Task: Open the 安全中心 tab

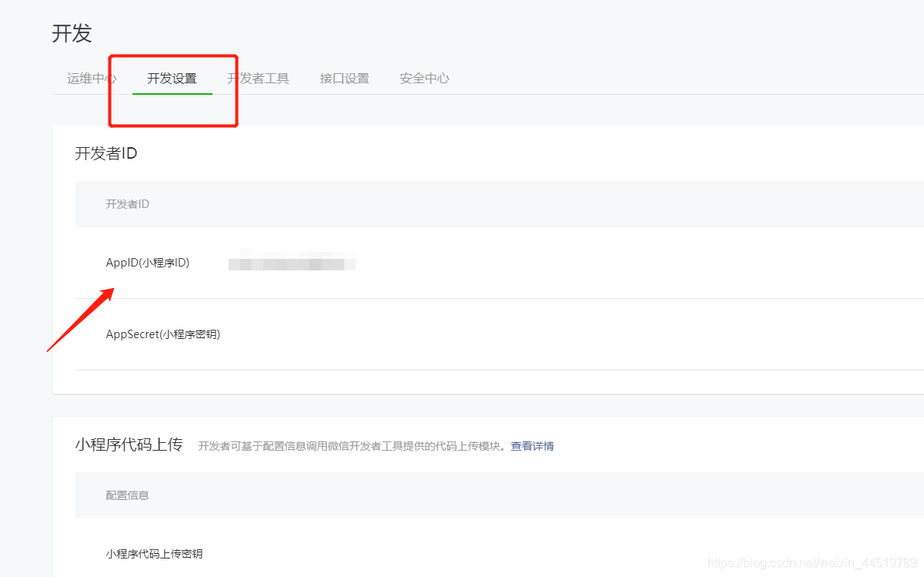Action: [424, 78]
